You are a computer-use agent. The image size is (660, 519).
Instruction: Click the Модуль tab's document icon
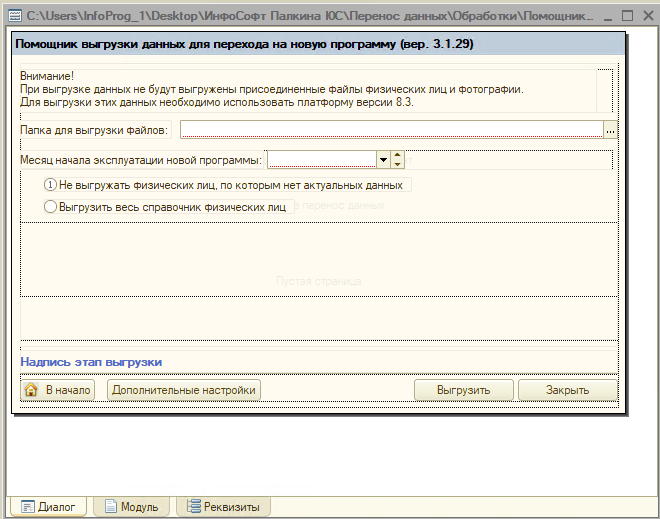110,507
